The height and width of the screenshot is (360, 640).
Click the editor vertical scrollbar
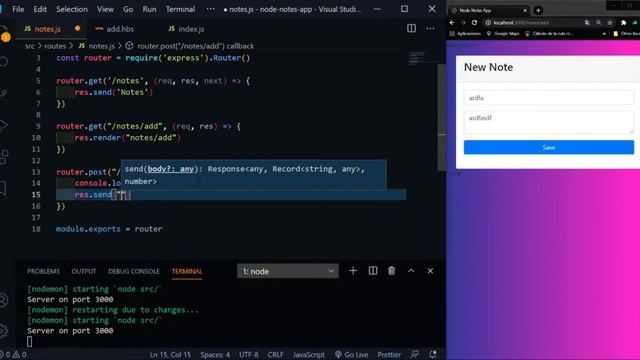tap(441, 117)
